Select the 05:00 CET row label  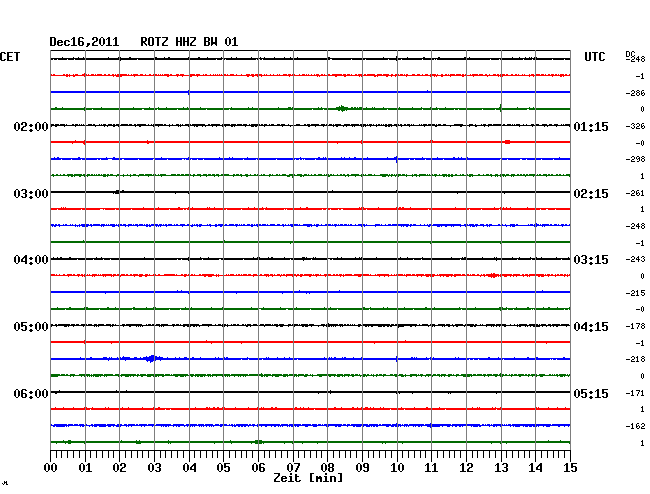coord(31,327)
